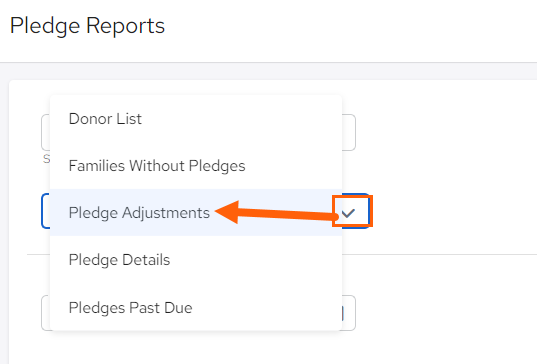Click the Pledge Reports page heading

[x=87, y=26]
